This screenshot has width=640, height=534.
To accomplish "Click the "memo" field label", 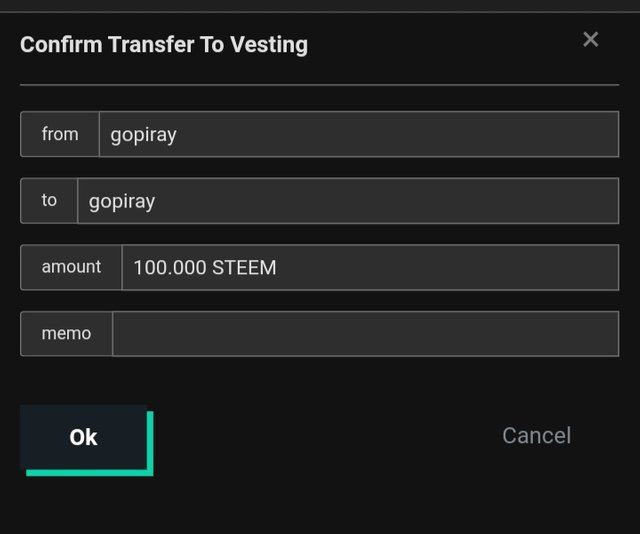I will pyautogui.click(x=66, y=334).
